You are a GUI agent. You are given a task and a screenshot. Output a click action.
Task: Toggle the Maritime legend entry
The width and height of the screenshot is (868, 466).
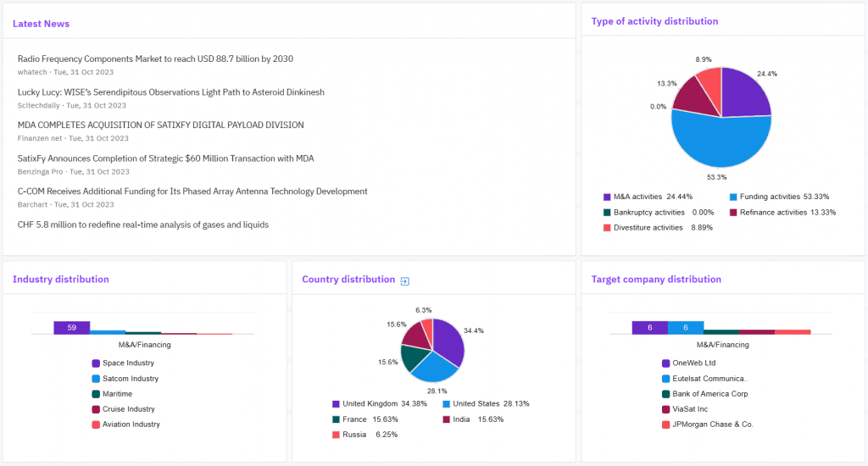(x=118, y=394)
